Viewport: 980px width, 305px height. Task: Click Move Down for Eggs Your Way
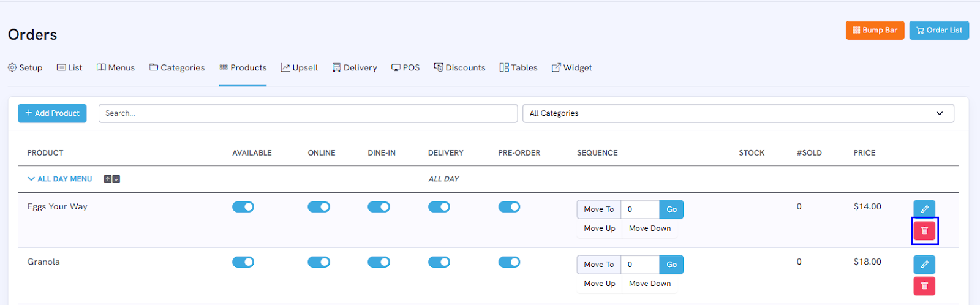650,228
